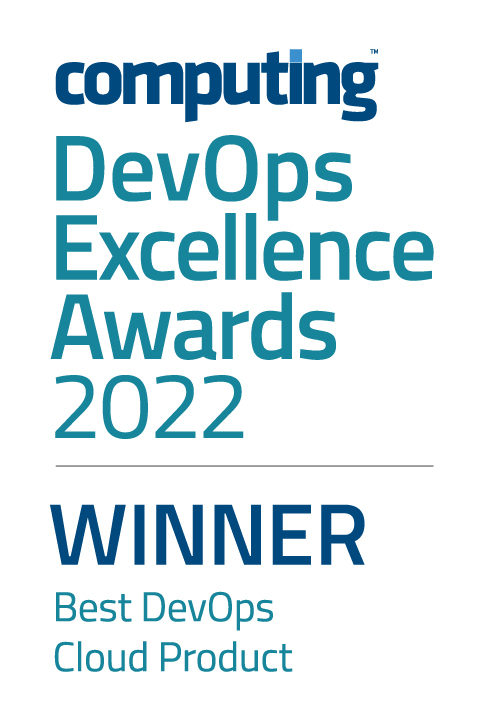
Task: Click the 'Best DevOps' text line
Action: pyautogui.click(x=164, y=609)
